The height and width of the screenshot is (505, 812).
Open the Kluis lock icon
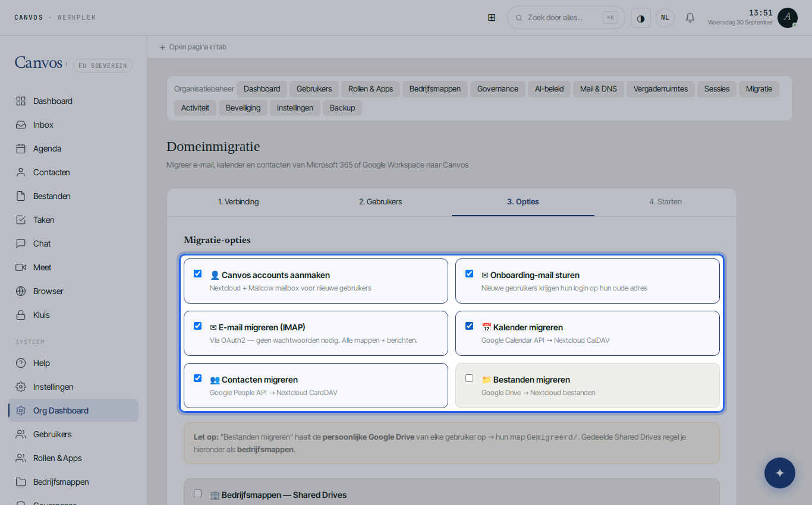[x=21, y=315]
